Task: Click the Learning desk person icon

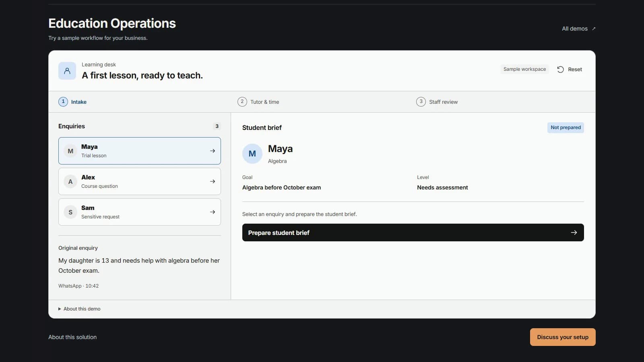Action: point(67,71)
